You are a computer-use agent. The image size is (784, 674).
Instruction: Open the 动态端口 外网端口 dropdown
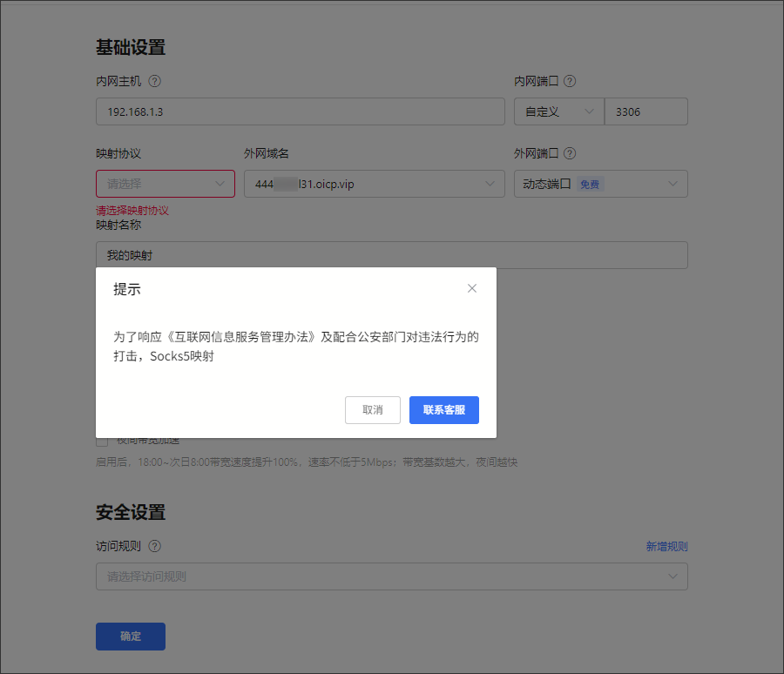click(600, 184)
